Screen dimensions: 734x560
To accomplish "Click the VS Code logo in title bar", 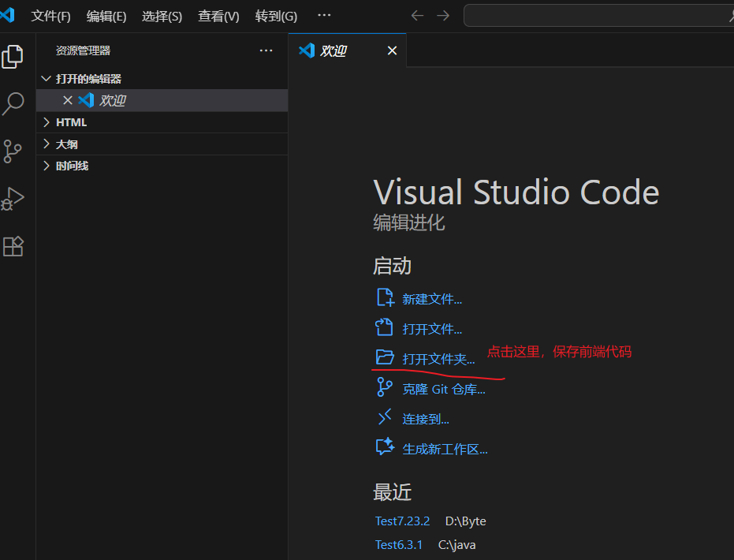I will (x=8, y=16).
